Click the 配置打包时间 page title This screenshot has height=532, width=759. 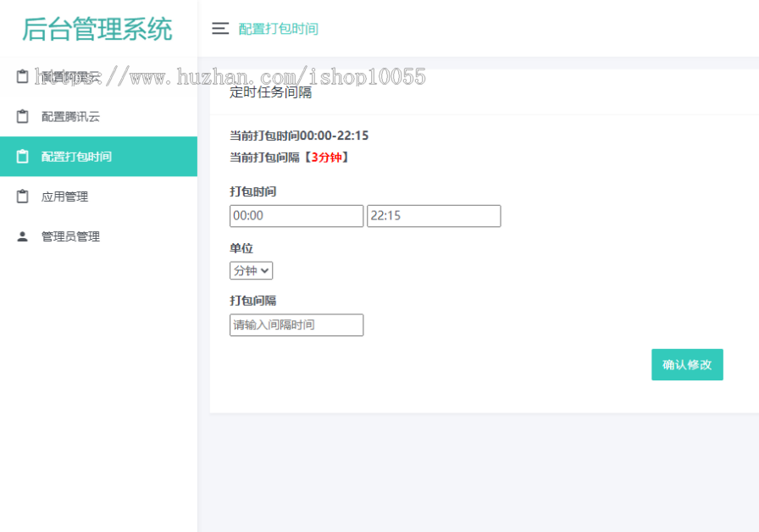[278, 28]
